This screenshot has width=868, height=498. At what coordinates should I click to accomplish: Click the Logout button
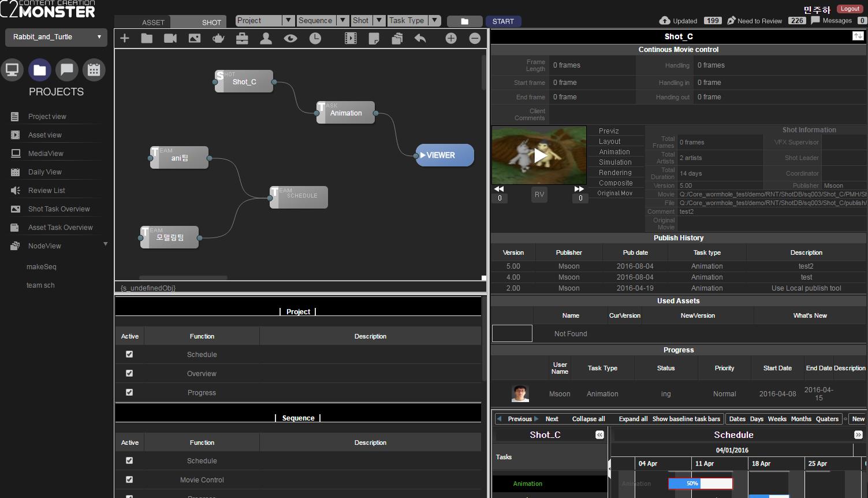click(850, 9)
